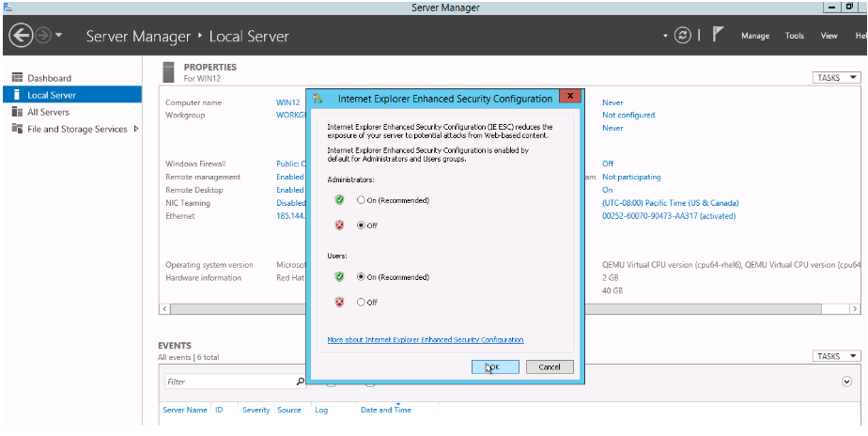868x436 pixels.
Task: Open More about Internet Explorer Enhanced Security Configuration
Action: (426, 339)
